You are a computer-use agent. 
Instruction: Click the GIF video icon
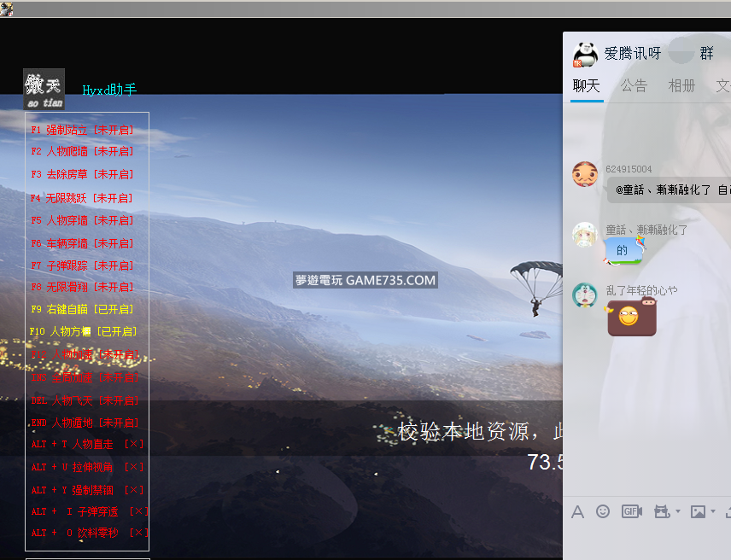click(631, 511)
